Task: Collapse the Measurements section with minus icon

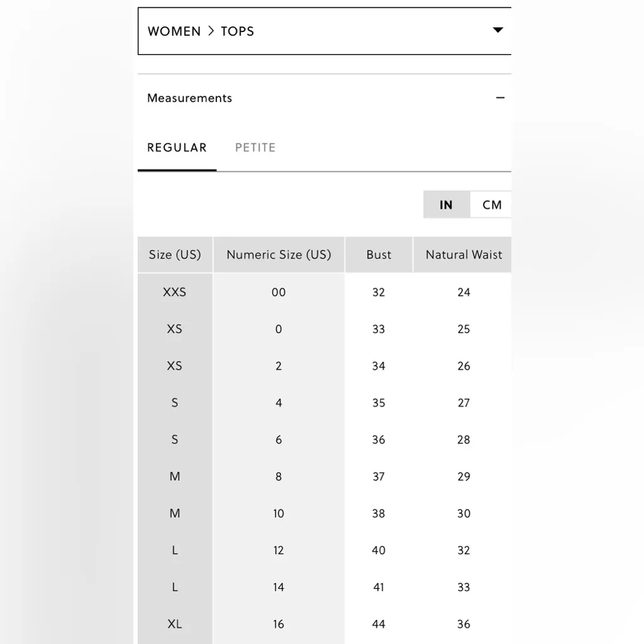Action: pyautogui.click(x=500, y=98)
